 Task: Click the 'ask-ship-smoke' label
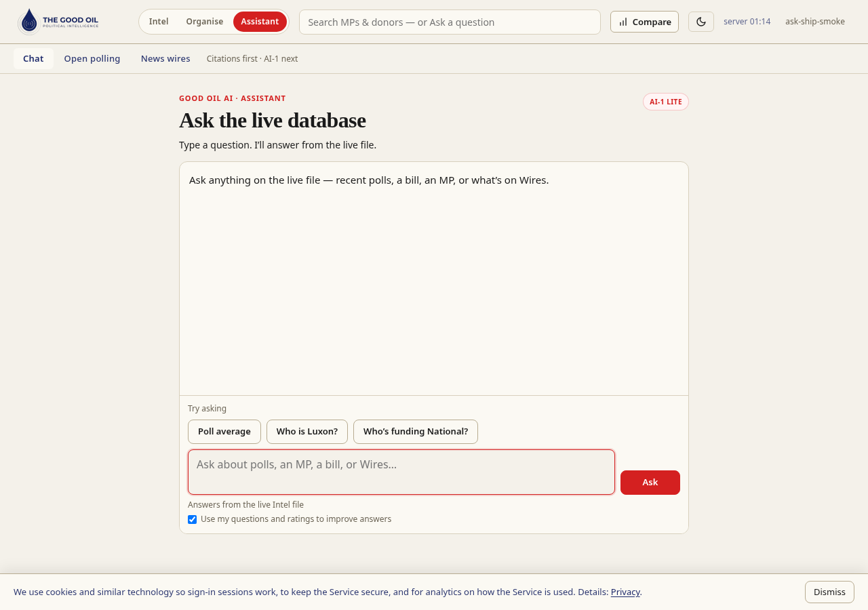coord(815,22)
